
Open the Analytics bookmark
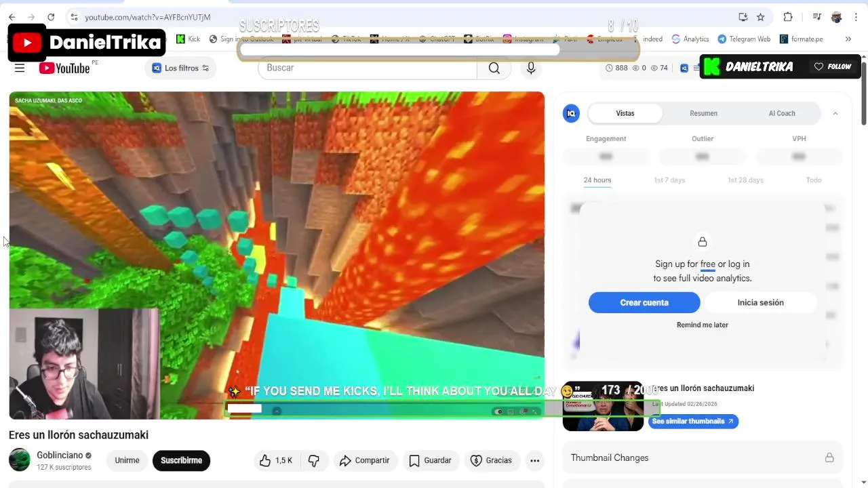pyautogui.click(x=690, y=39)
